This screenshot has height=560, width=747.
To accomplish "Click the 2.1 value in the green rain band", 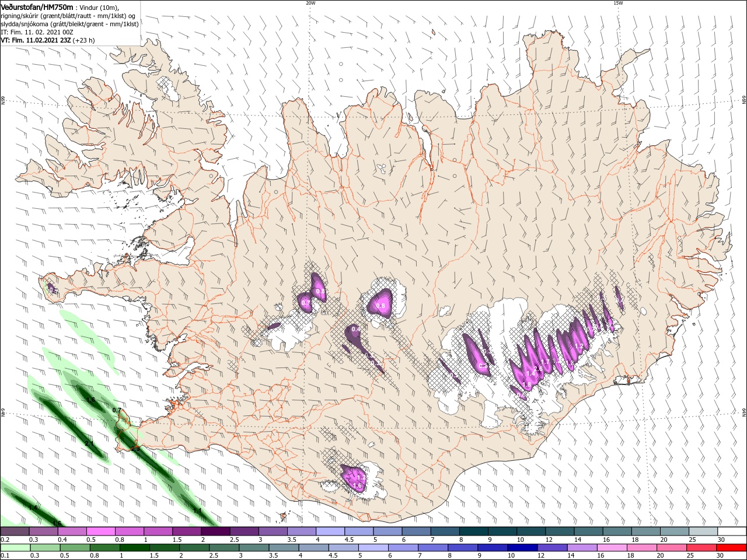I will 89,444.
